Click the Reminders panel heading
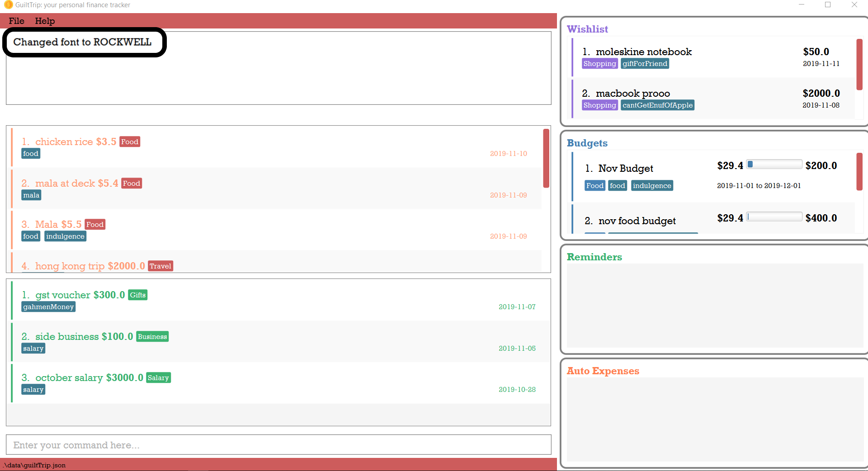This screenshot has width=868, height=471. coord(594,257)
